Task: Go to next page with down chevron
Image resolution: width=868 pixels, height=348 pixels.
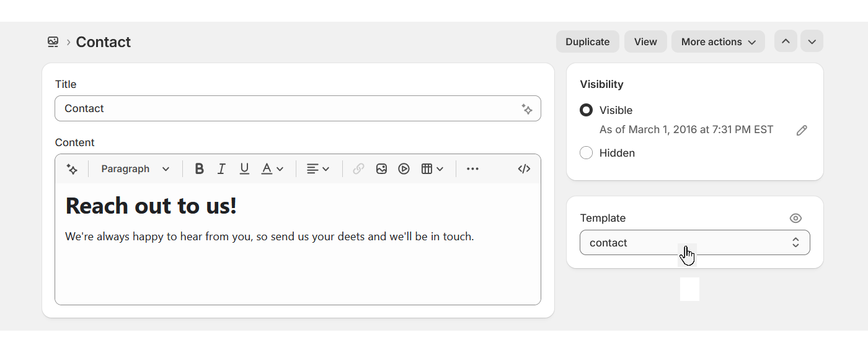Action: [812, 41]
